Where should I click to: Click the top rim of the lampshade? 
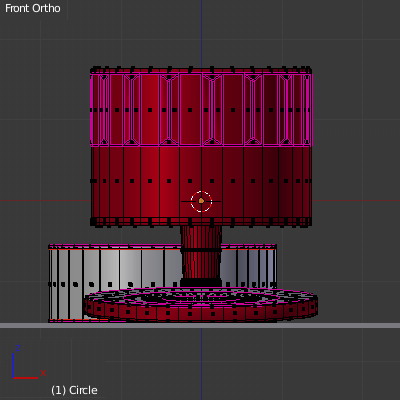click(201, 70)
